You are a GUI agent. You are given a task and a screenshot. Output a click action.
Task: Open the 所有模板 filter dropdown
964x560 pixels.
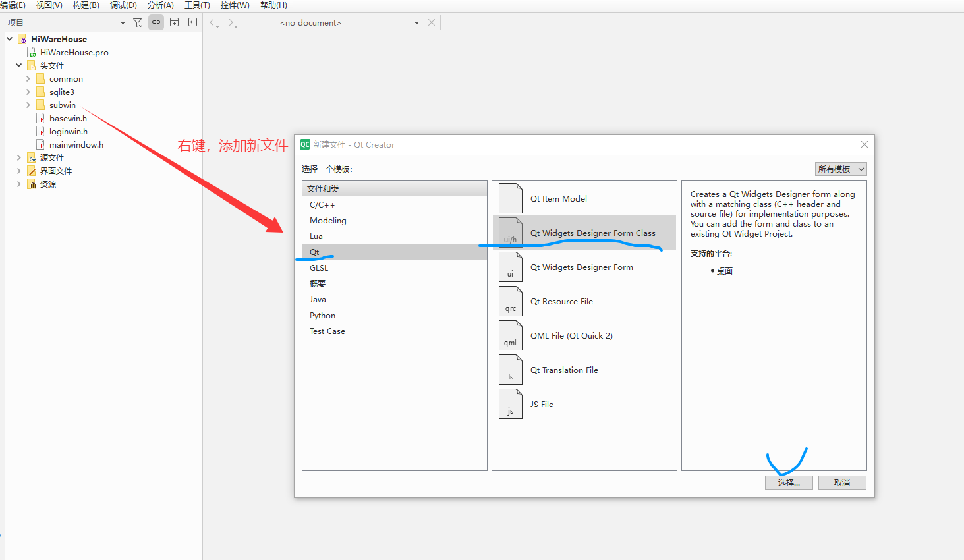841,169
